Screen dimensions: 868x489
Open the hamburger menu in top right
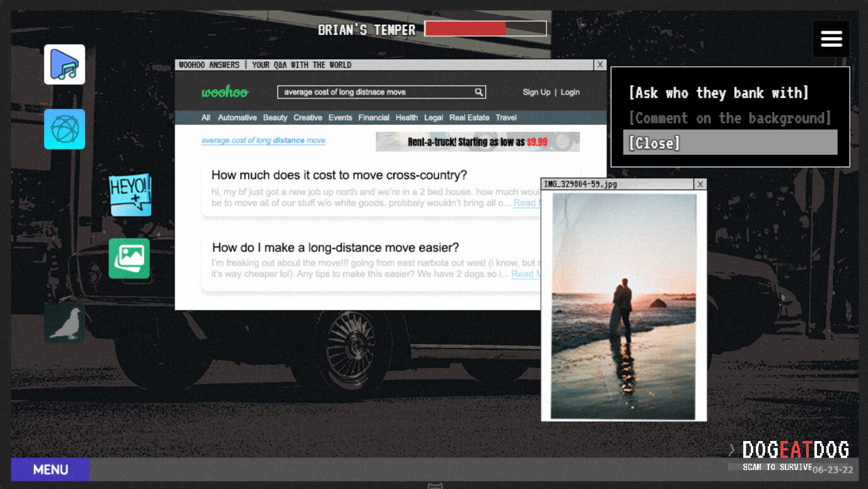831,38
